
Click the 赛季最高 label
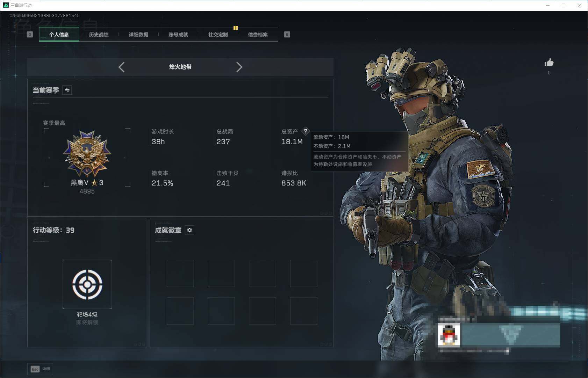click(x=54, y=123)
